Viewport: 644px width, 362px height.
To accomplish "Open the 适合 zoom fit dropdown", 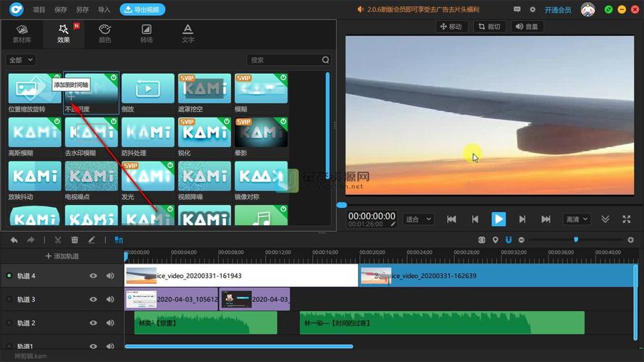I will pyautogui.click(x=419, y=219).
